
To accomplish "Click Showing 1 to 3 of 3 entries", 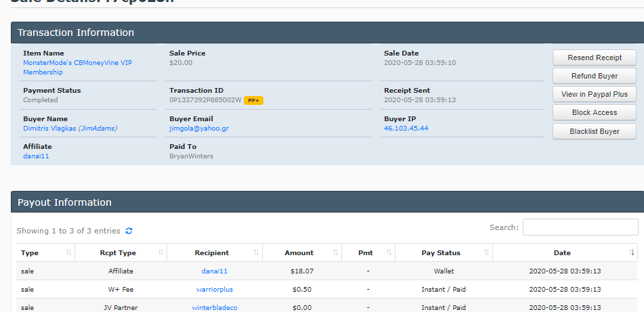I will pyautogui.click(x=68, y=231).
